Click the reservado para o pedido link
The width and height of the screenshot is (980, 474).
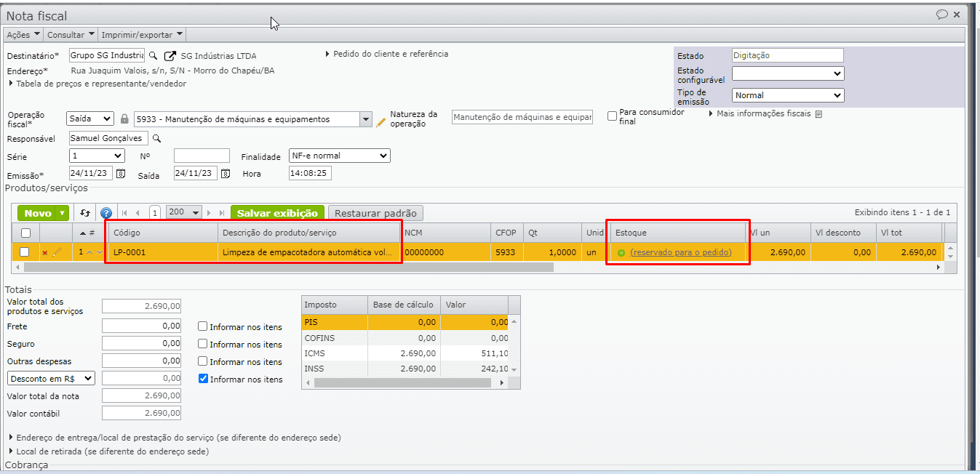pyautogui.click(x=680, y=252)
